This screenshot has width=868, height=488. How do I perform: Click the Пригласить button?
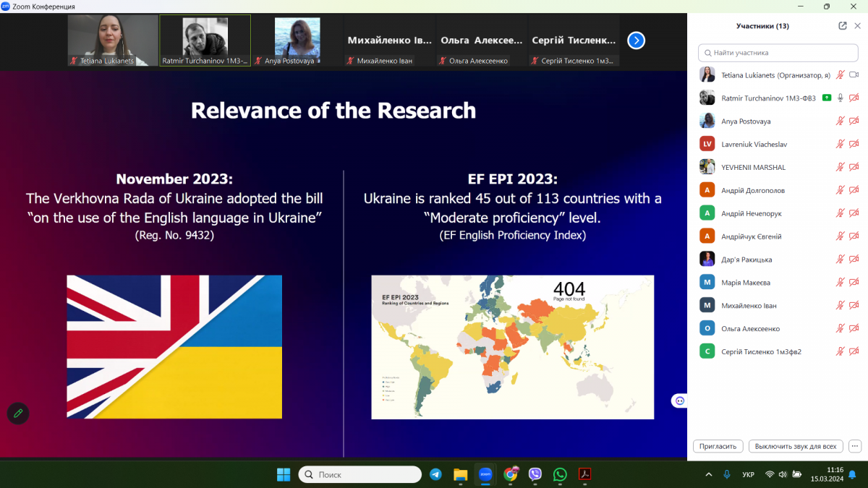718,446
